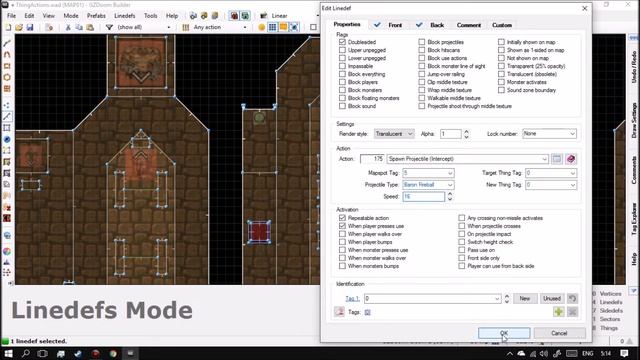Select Sectors mode square icon in the left toolbar
640x360 pixels.
pyautogui.click(x=7, y=128)
